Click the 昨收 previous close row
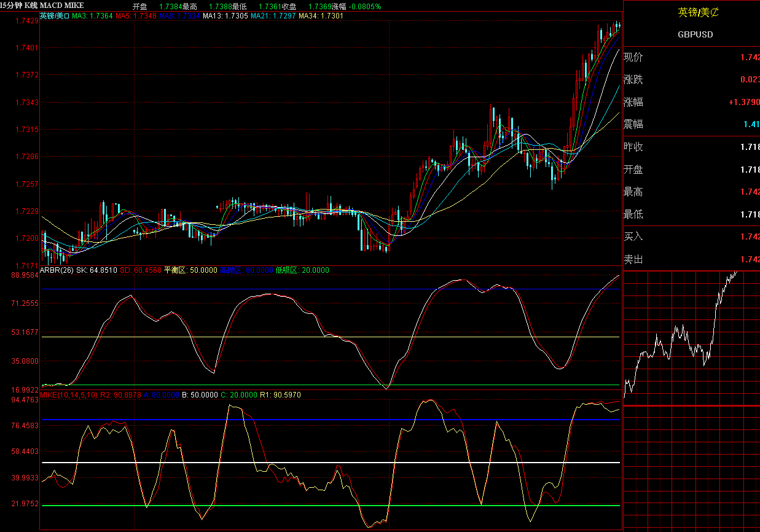The width and height of the screenshot is (760, 532). (x=691, y=147)
